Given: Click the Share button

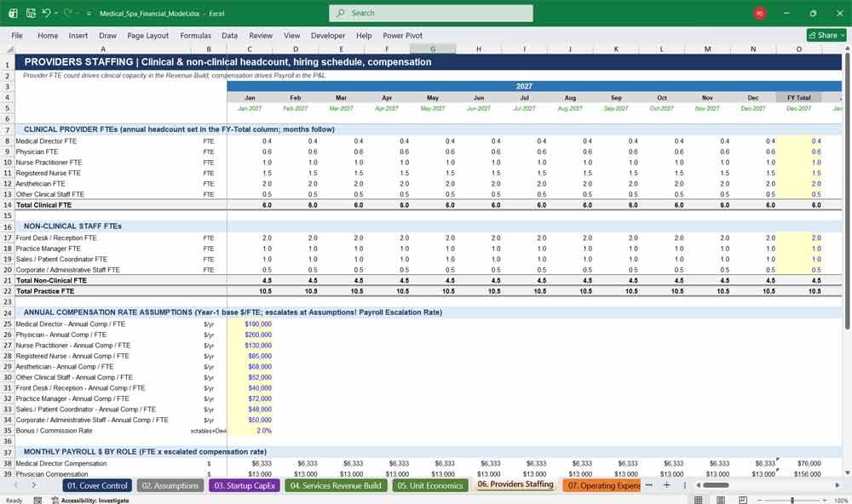Looking at the screenshot, I should (826, 35).
